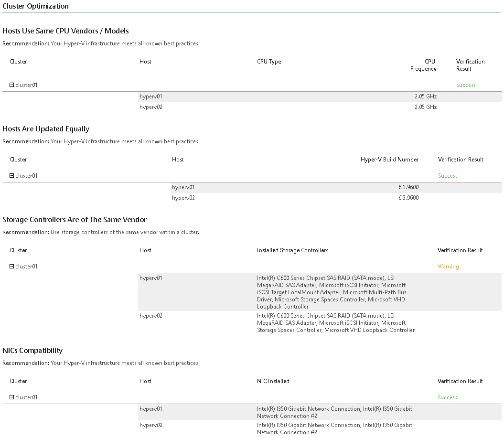Click the Success result in NICs Compatibility
The width and height of the screenshot is (504, 438).
click(447, 397)
